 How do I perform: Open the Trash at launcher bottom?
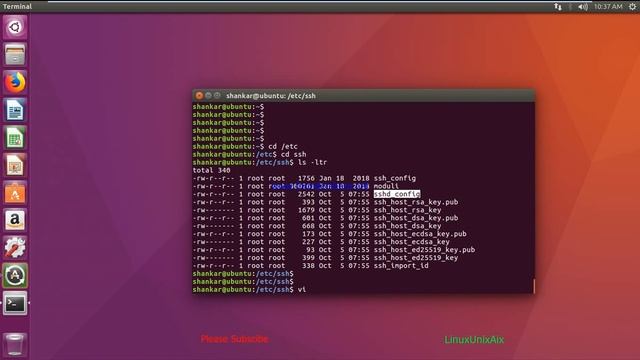point(15,344)
